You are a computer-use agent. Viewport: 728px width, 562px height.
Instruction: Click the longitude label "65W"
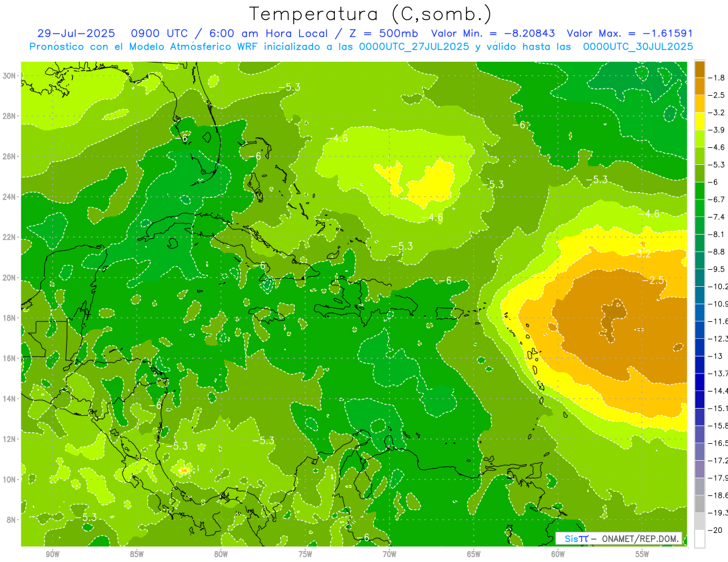(474, 554)
